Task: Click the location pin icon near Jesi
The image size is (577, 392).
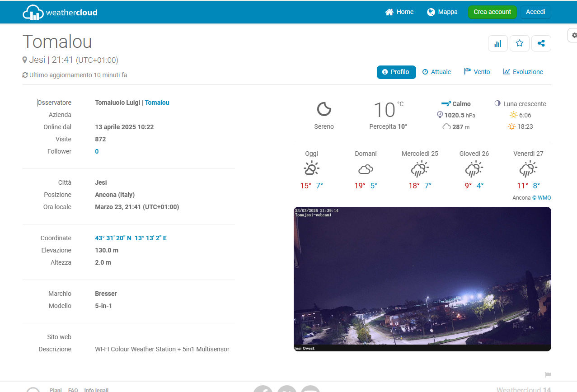Action: pos(25,60)
